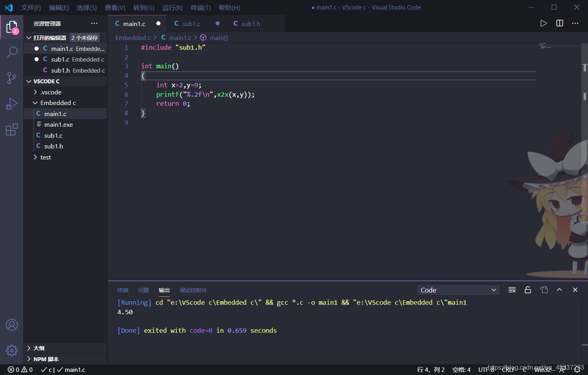This screenshot has width=588, height=375.
Task: Change indentation via 空格: 4 status item
Action: [461, 370]
